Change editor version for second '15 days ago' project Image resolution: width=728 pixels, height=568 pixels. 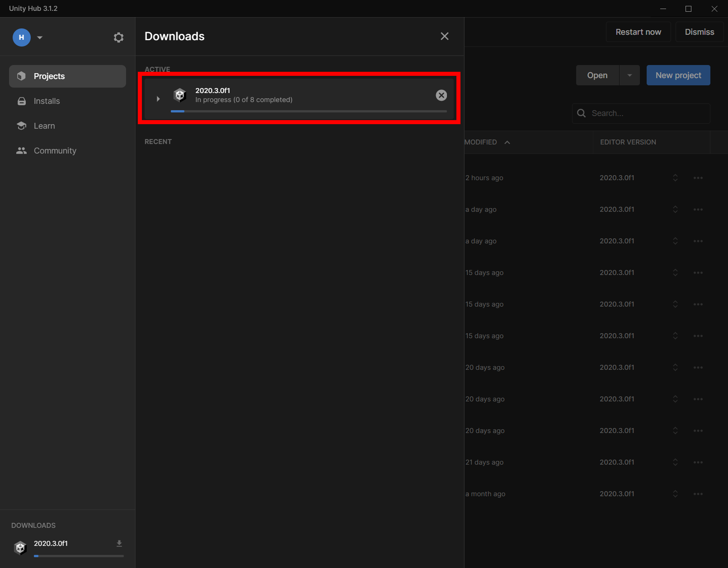675,304
